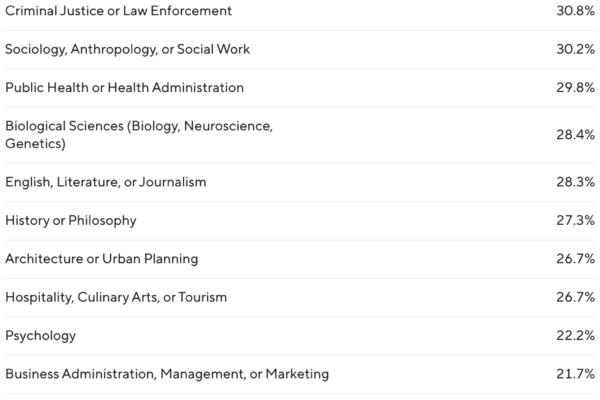Select the 21.7% percentage value
The height and width of the screenshot is (400, 600).
coord(575,374)
